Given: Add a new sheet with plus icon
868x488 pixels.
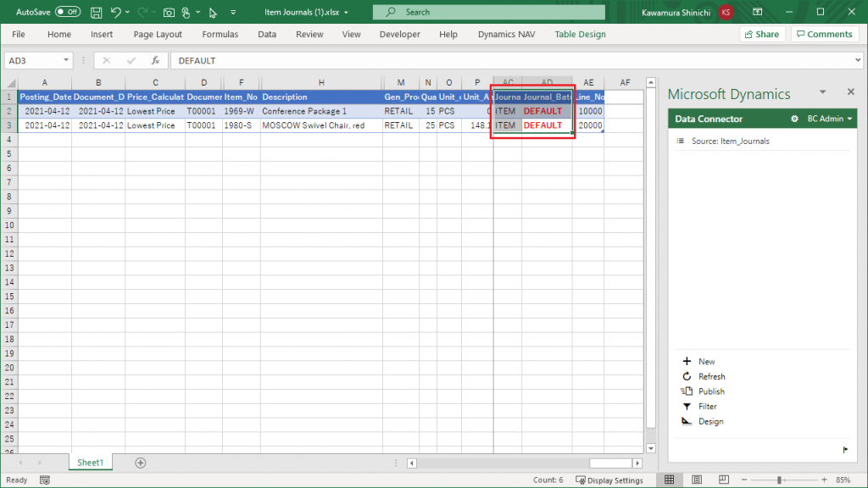Looking at the screenshot, I should click(x=141, y=463).
